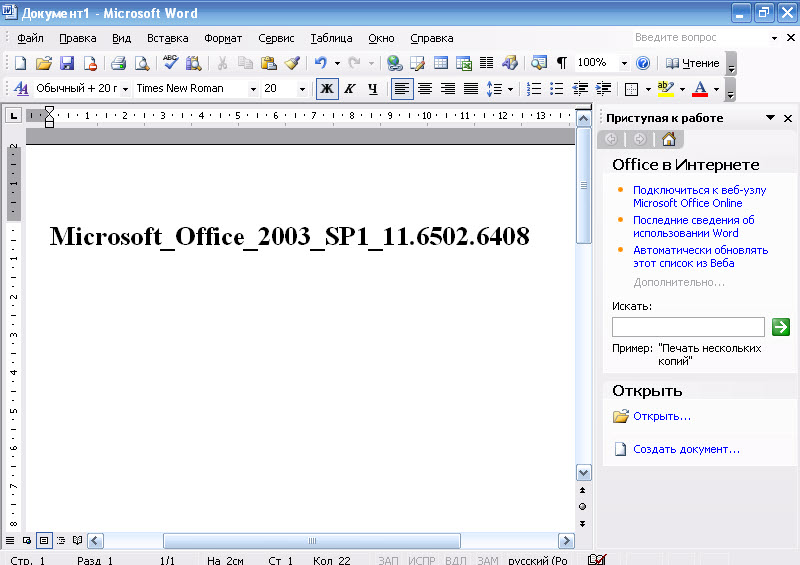This screenshot has width=800, height=565.
Task: Open font size 20 dropdown
Action: pyautogui.click(x=302, y=89)
